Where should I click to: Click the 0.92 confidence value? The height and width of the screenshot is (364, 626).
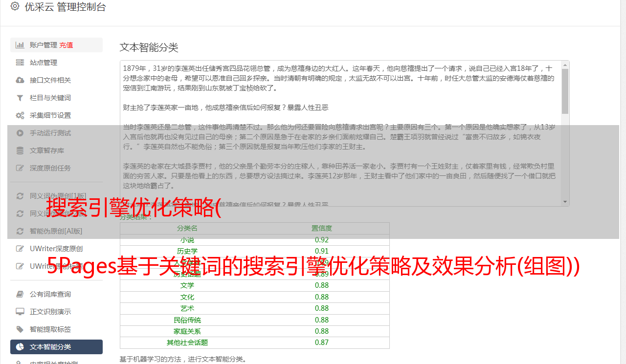[322, 240]
